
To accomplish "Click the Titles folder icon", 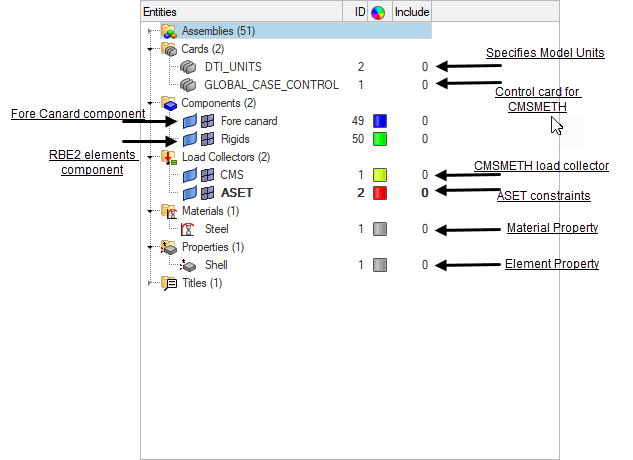I will (169, 283).
